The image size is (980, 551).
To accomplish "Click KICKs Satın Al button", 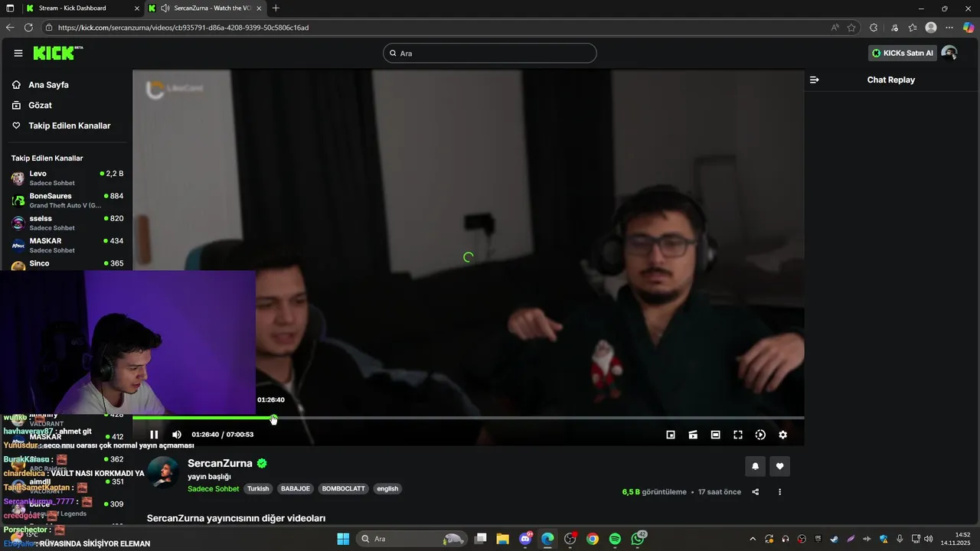I will (903, 53).
